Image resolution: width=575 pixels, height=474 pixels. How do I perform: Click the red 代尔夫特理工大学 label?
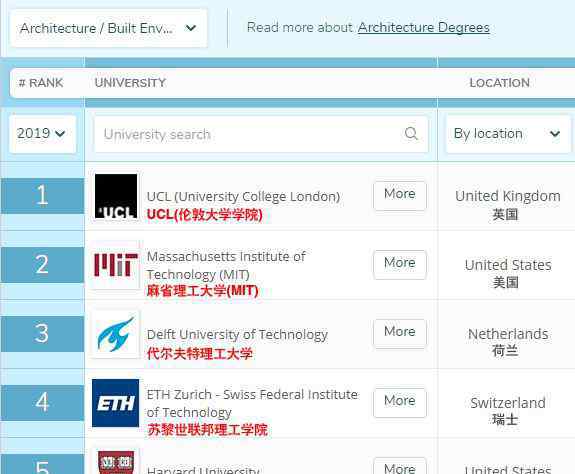[200, 354]
